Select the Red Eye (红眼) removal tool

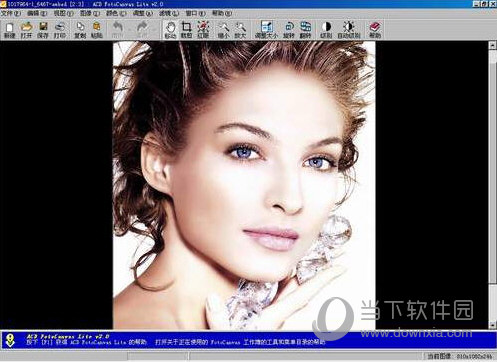(203, 30)
